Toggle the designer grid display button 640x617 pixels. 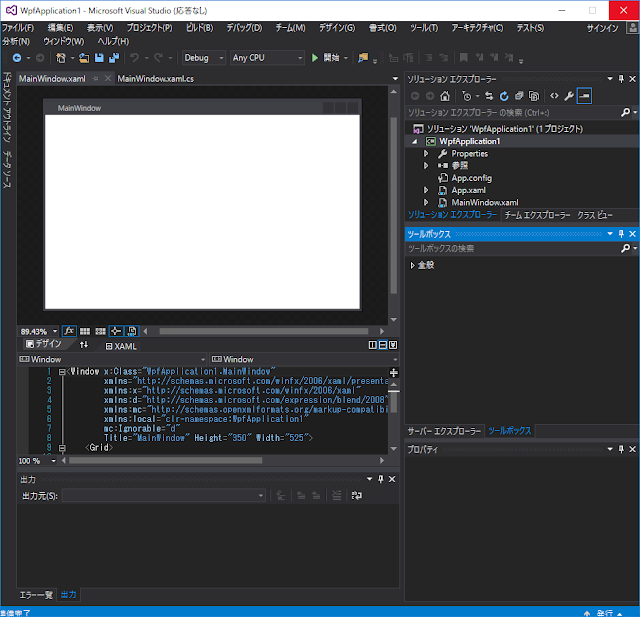(x=85, y=331)
